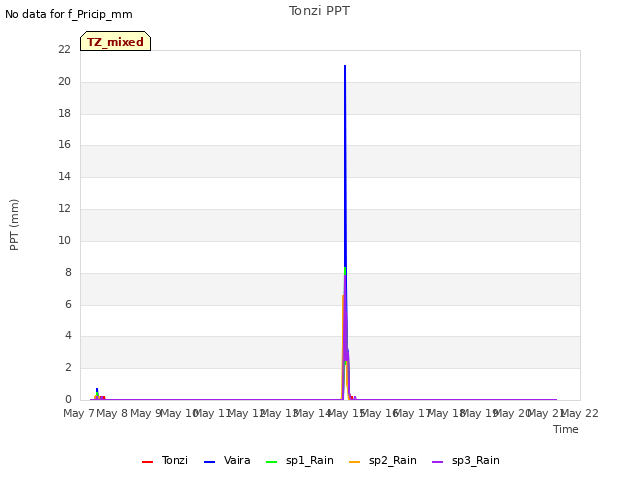Click the y-axis label 8
This screenshot has width=640, height=480.
[x=68, y=272]
